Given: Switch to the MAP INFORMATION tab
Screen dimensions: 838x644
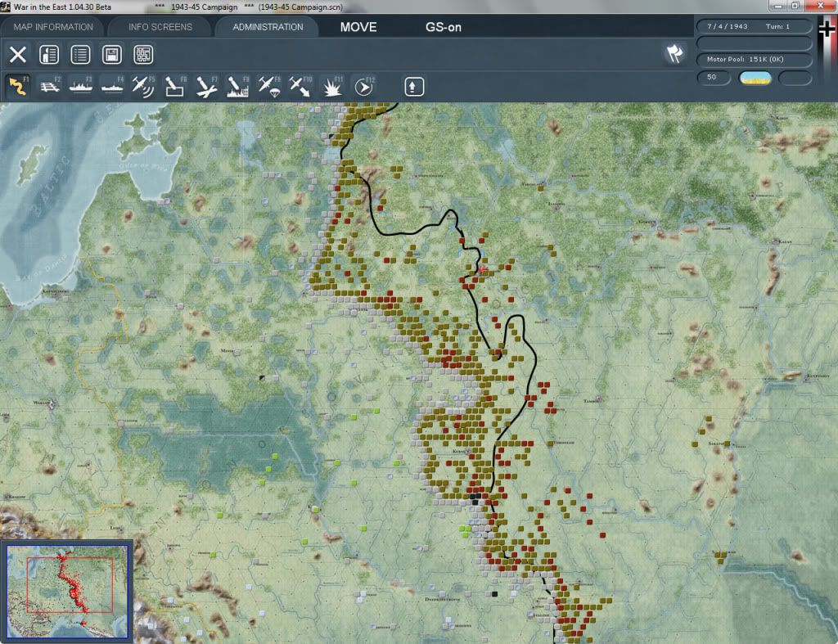Looking at the screenshot, I should [x=53, y=27].
